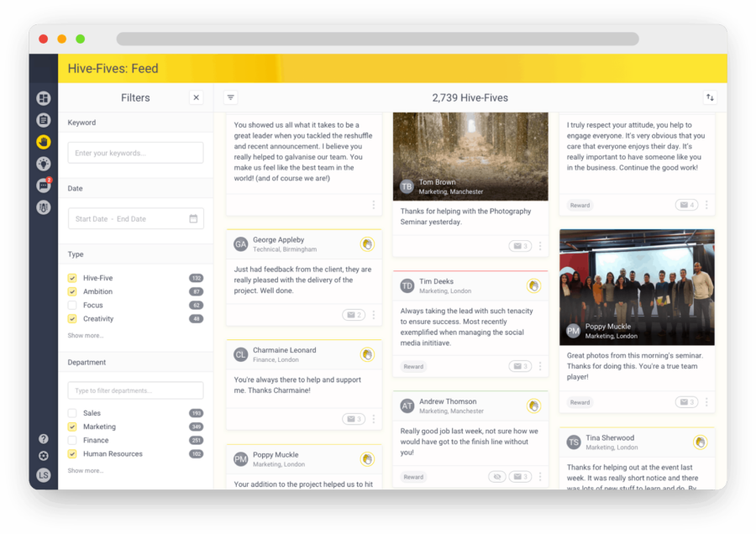Open the ideas lightbulb sidebar icon
Image resolution: width=756 pixels, height=534 pixels.
click(44, 164)
